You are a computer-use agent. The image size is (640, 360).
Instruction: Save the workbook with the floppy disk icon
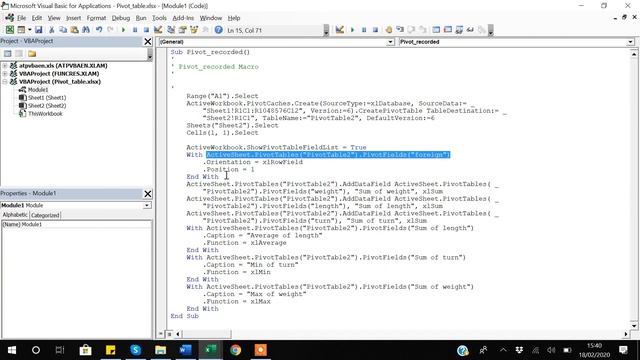tap(38, 30)
